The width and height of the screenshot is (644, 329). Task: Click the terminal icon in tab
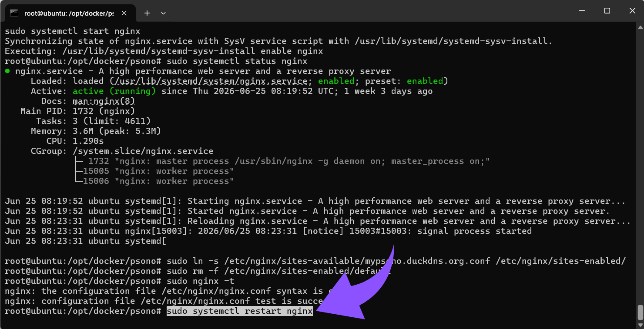click(14, 13)
